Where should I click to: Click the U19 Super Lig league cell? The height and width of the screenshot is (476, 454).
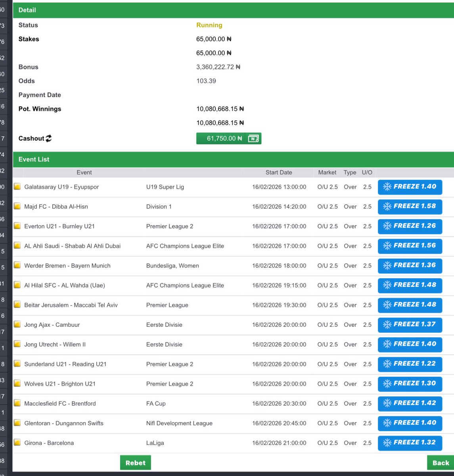pos(165,187)
